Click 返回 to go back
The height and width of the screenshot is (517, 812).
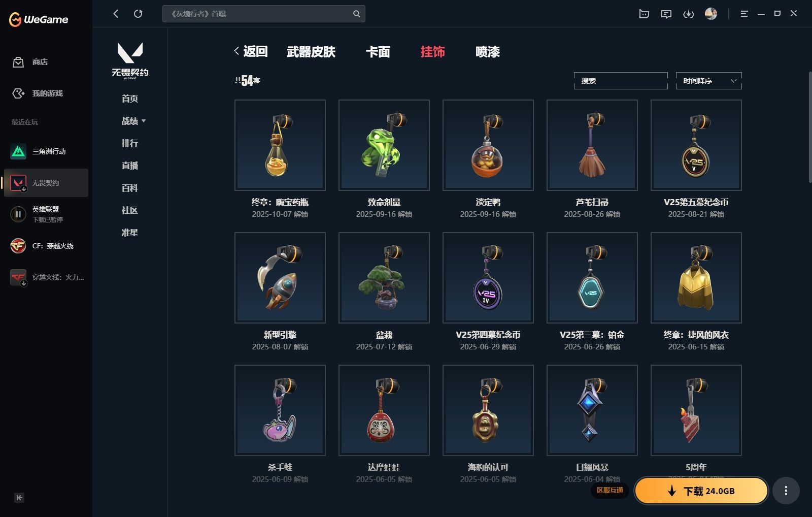click(x=251, y=51)
